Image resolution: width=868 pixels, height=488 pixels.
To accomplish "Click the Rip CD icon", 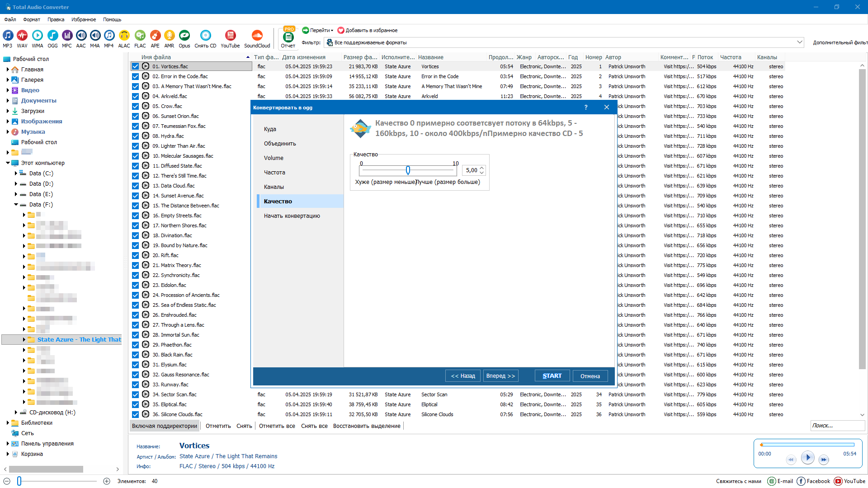I will [x=205, y=37].
